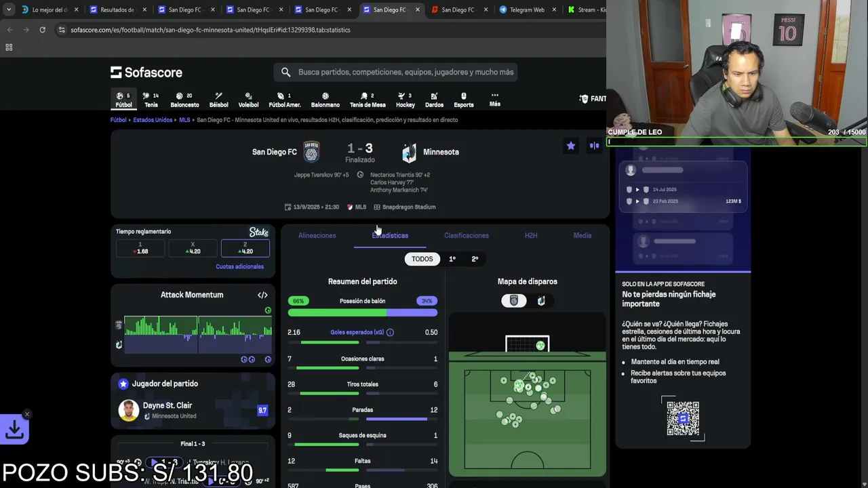The height and width of the screenshot is (488, 868).
Task: Open the Baloncesto sport category
Action: pos(184,100)
